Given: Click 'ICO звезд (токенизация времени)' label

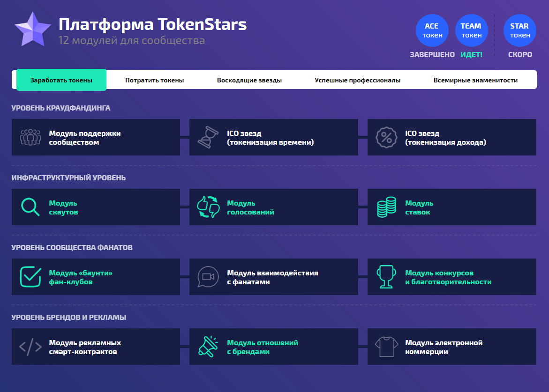Looking at the screenshot, I should (x=271, y=137).
